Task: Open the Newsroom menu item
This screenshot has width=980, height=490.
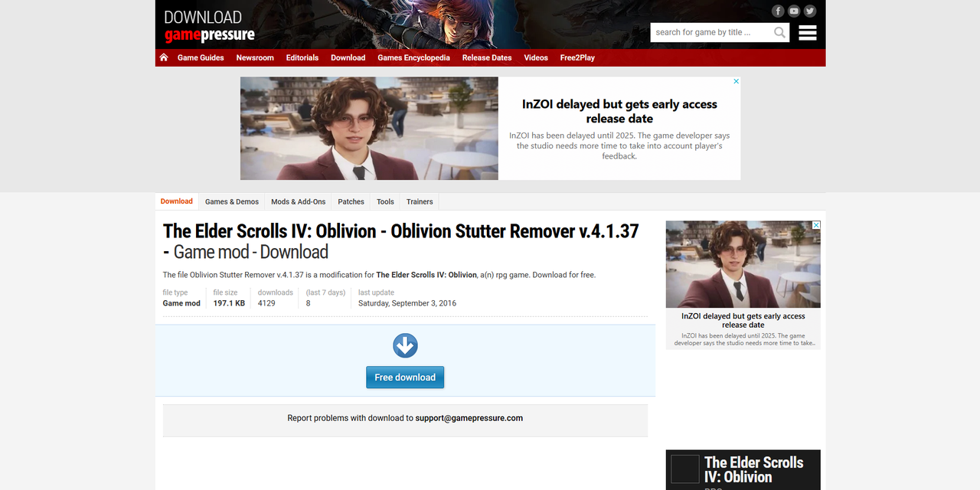Action: tap(255, 57)
